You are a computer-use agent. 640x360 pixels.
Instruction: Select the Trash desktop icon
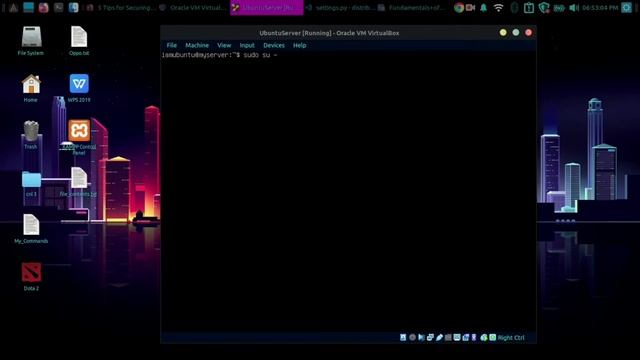pyautogui.click(x=31, y=135)
